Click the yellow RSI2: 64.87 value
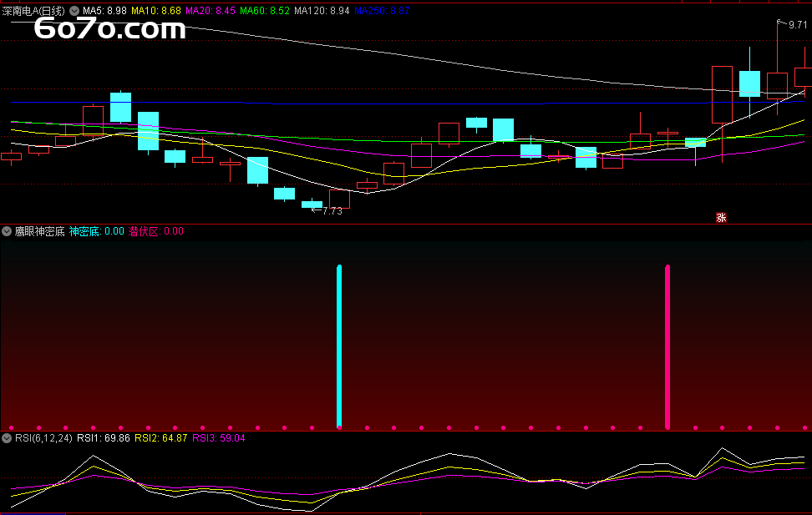 click(161, 438)
